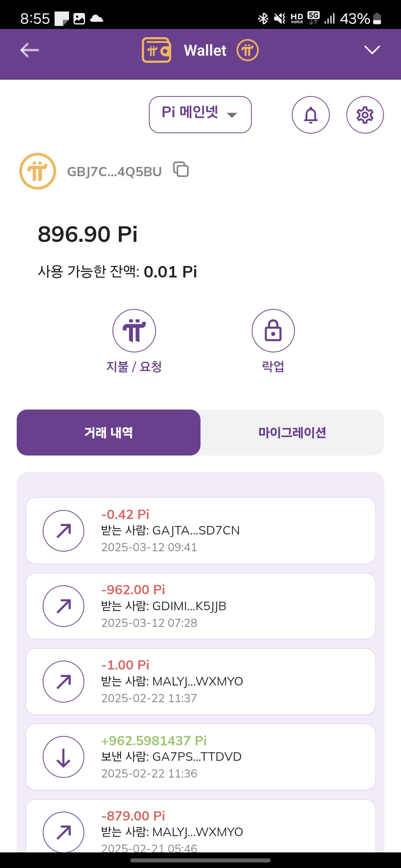Tap the Pi coin avatar next to address

click(x=38, y=171)
